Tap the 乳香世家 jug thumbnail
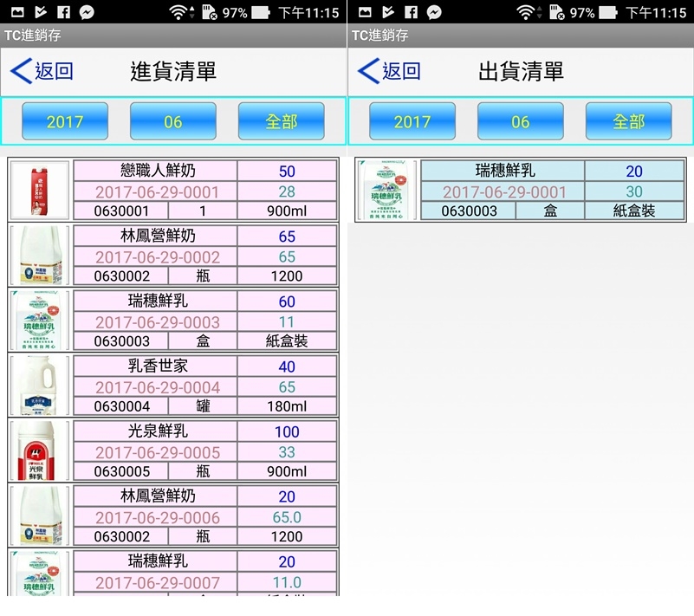Viewport: 694px width, 616px height. point(40,386)
